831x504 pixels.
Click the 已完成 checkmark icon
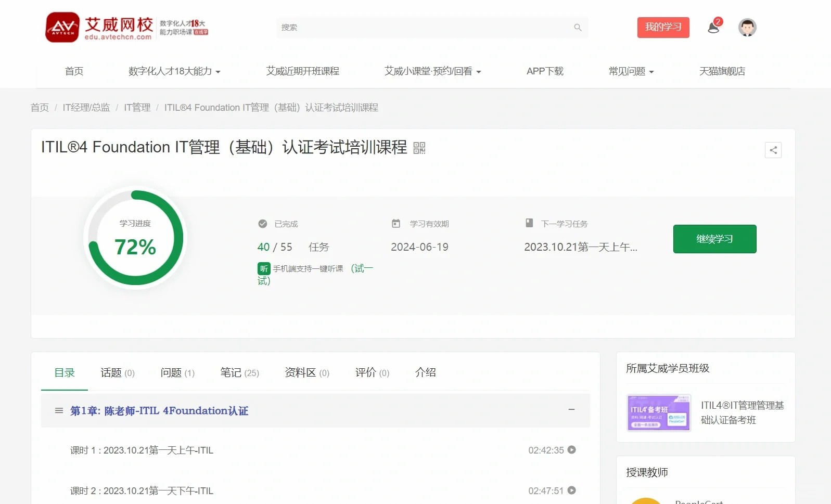pos(263,224)
